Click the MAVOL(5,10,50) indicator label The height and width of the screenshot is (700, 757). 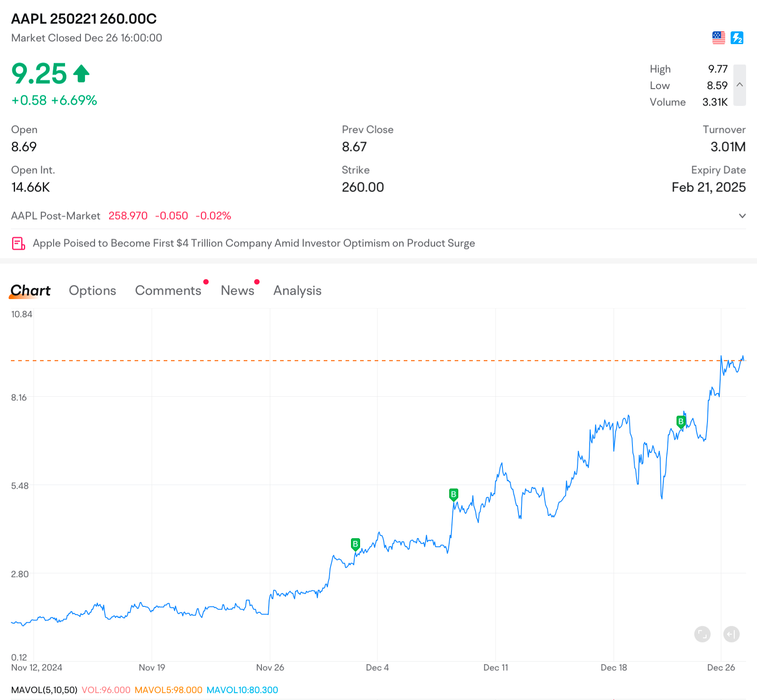44,690
